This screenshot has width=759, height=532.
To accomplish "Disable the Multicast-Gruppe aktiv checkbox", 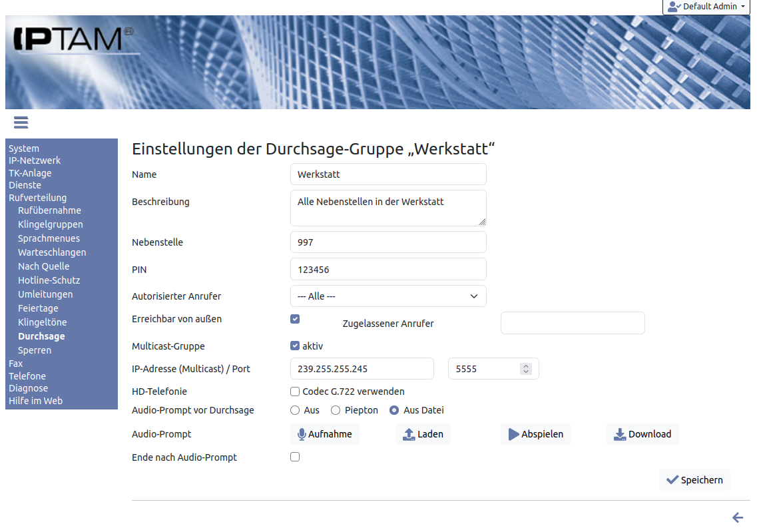I will pyautogui.click(x=295, y=346).
